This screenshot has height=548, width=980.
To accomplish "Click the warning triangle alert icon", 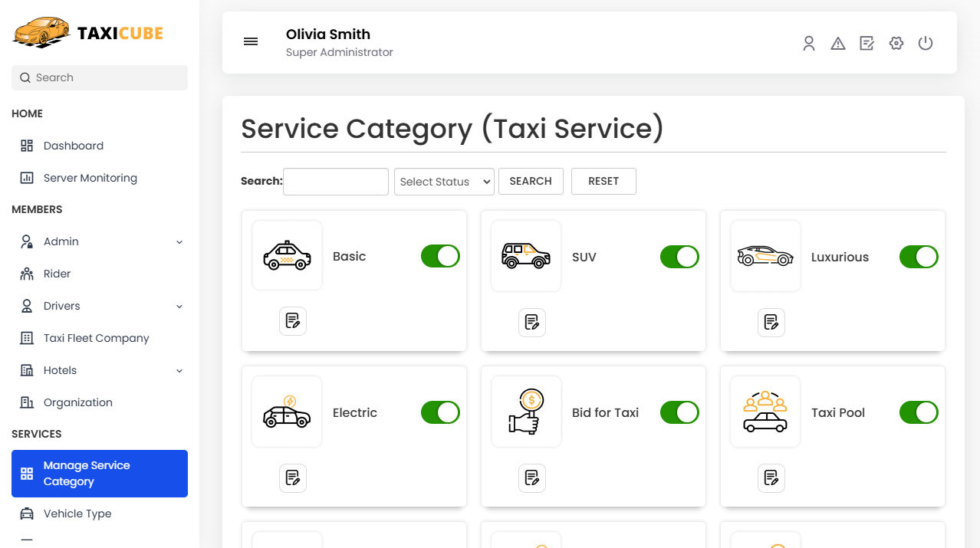I will coord(837,44).
